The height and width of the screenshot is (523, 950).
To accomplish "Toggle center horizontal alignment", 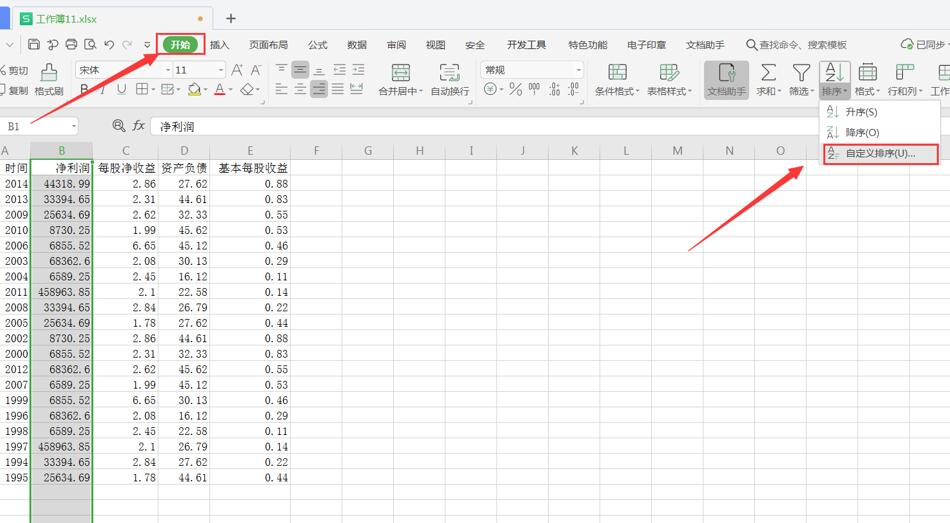I will [301, 90].
